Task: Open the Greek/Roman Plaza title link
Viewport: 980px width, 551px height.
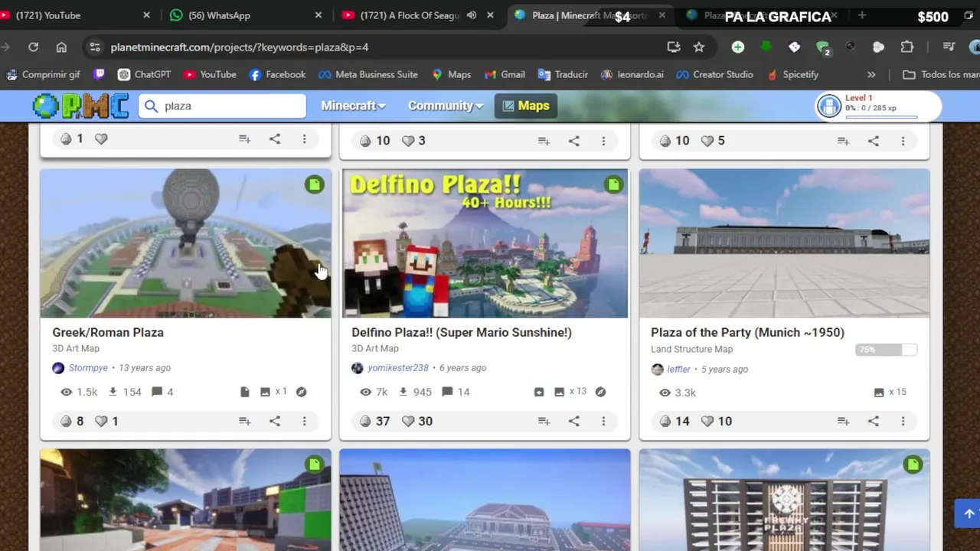Action: point(108,332)
